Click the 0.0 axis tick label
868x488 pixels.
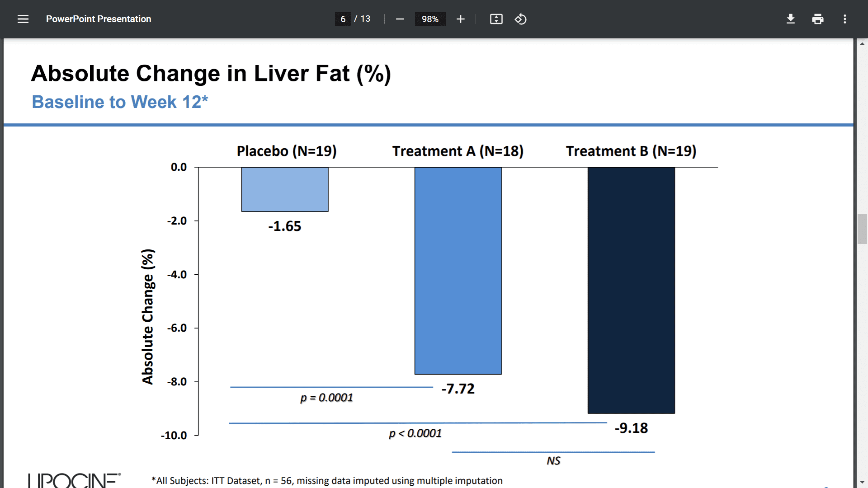point(179,167)
